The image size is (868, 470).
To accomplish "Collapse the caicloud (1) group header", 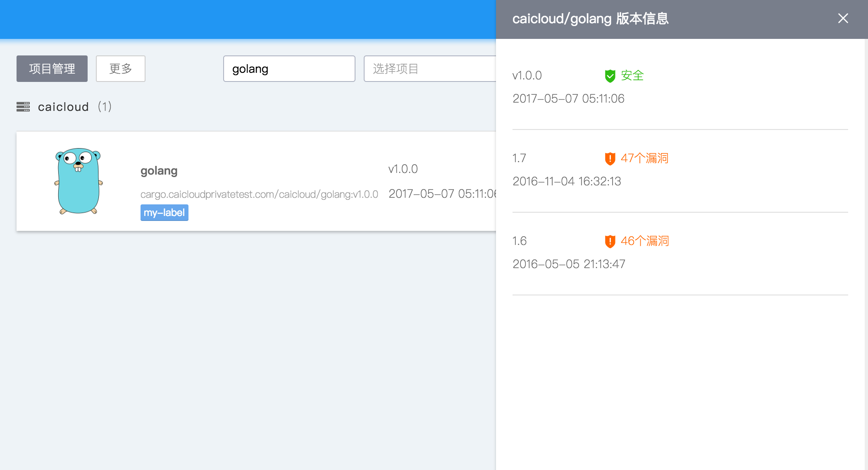I will 63,107.
